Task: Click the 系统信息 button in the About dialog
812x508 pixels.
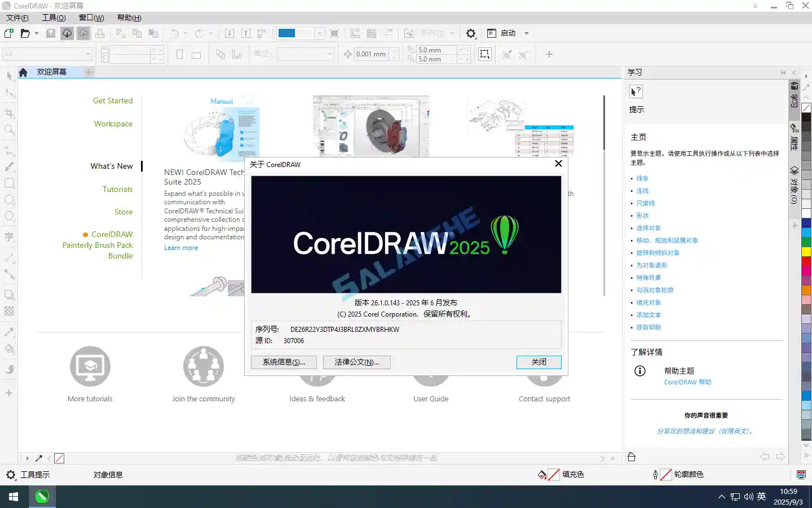Action: [284, 362]
